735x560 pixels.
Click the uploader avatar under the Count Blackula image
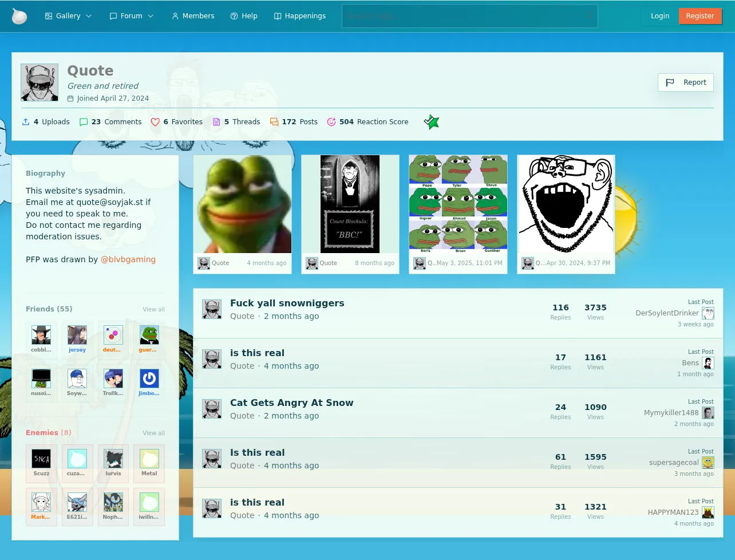(x=312, y=263)
